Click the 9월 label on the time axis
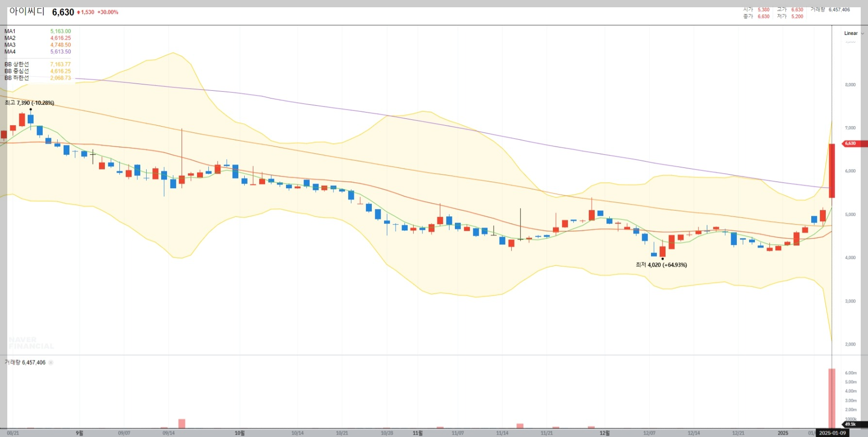868x437 pixels. [80, 433]
